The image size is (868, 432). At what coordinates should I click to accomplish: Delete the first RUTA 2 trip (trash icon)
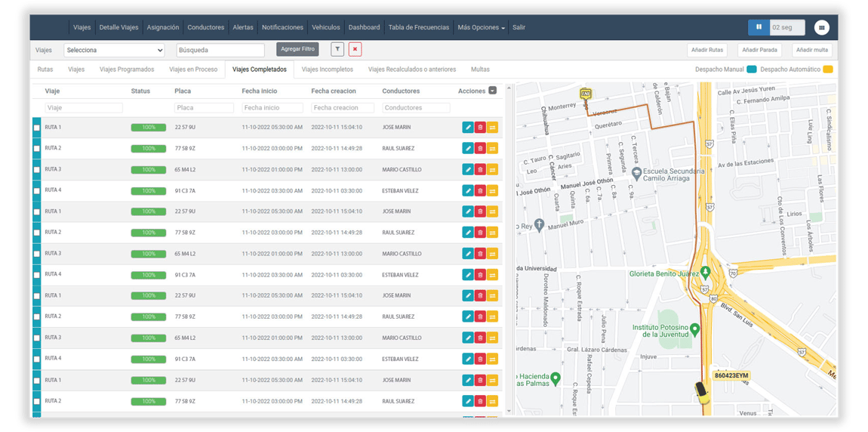480,149
